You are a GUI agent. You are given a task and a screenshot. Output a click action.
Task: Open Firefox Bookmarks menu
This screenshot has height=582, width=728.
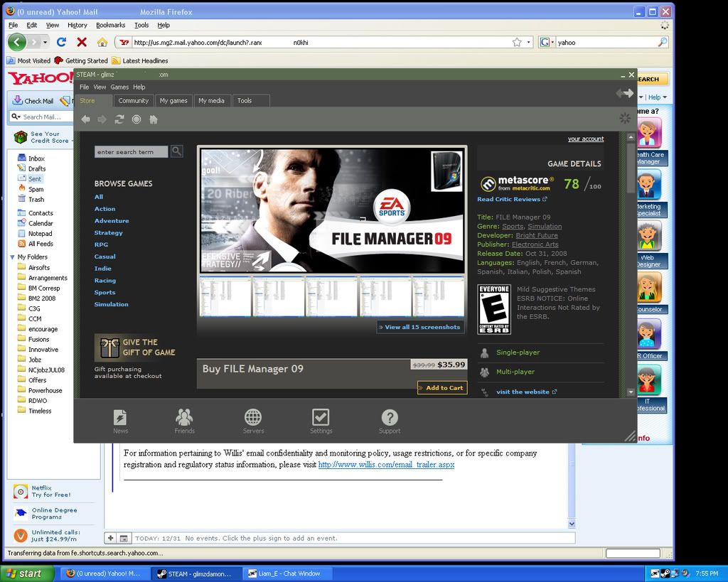(110, 25)
